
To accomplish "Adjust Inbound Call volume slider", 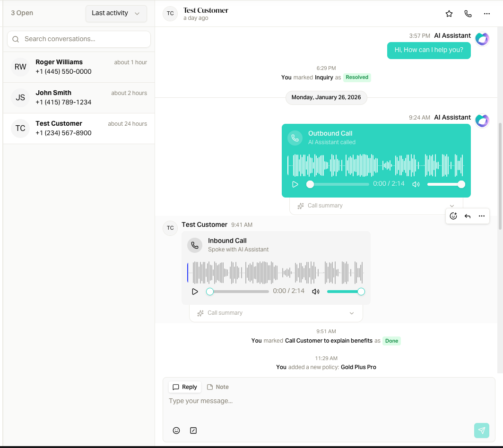I will [x=346, y=292].
